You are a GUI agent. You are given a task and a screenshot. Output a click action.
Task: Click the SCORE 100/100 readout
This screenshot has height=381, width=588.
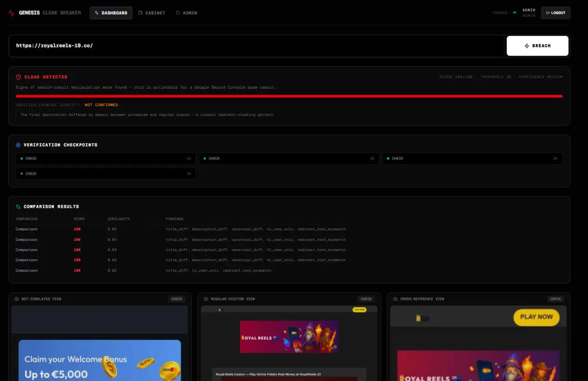(457, 77)
